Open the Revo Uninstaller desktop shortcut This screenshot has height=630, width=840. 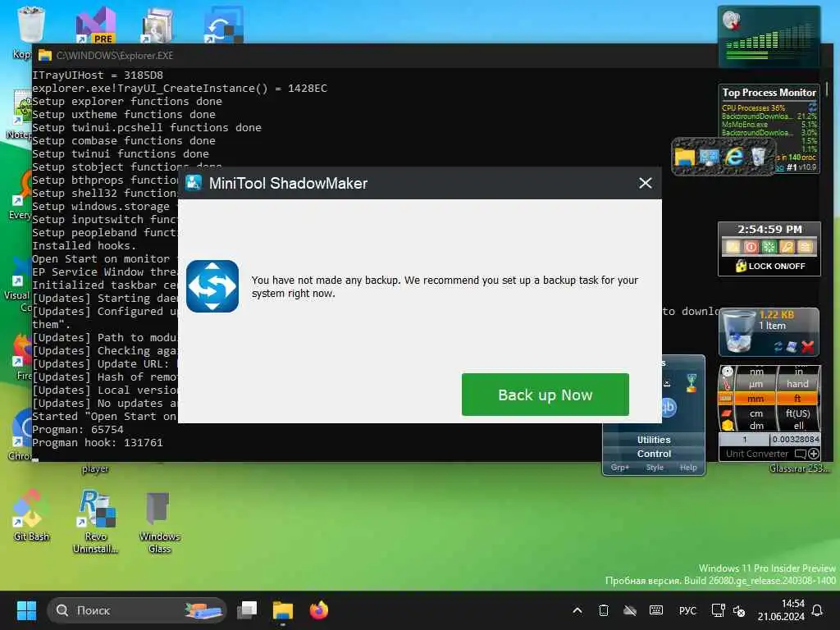pyautogui.click(x=95, y=521)
